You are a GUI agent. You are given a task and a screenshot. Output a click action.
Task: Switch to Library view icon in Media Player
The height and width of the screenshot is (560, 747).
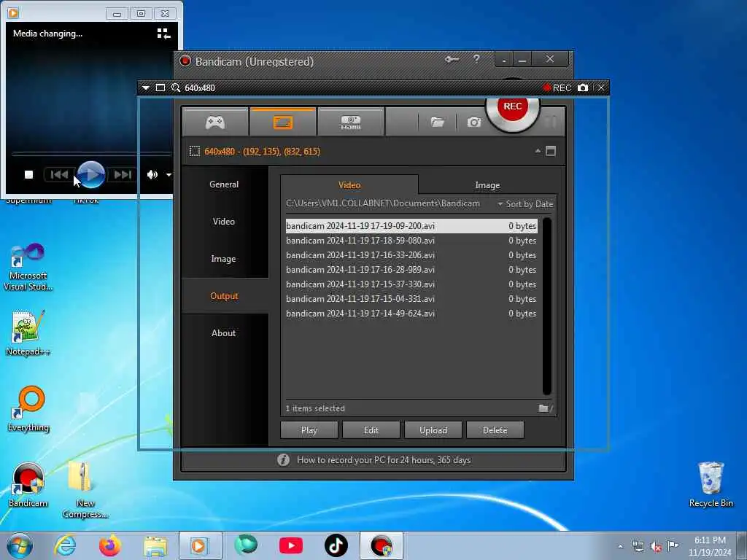pyautogui.click(x=163, y=34)
